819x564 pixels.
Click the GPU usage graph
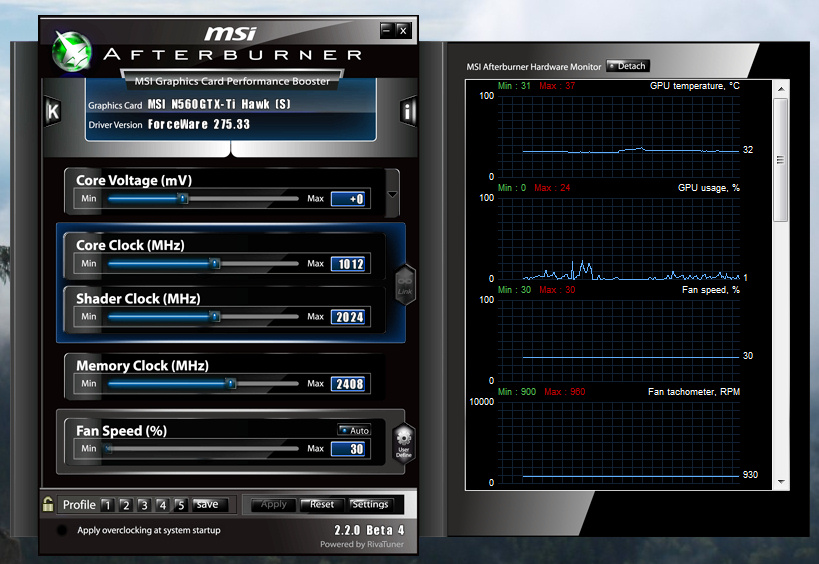(618, 238)
